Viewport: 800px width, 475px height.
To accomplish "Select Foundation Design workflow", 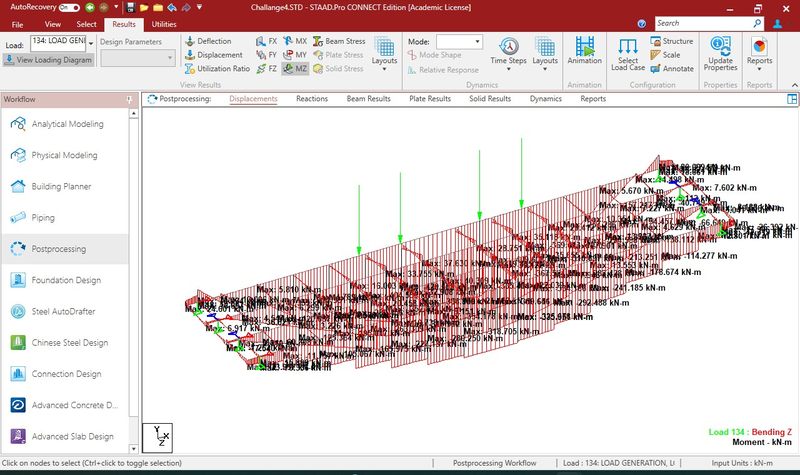I will point(65,280).
